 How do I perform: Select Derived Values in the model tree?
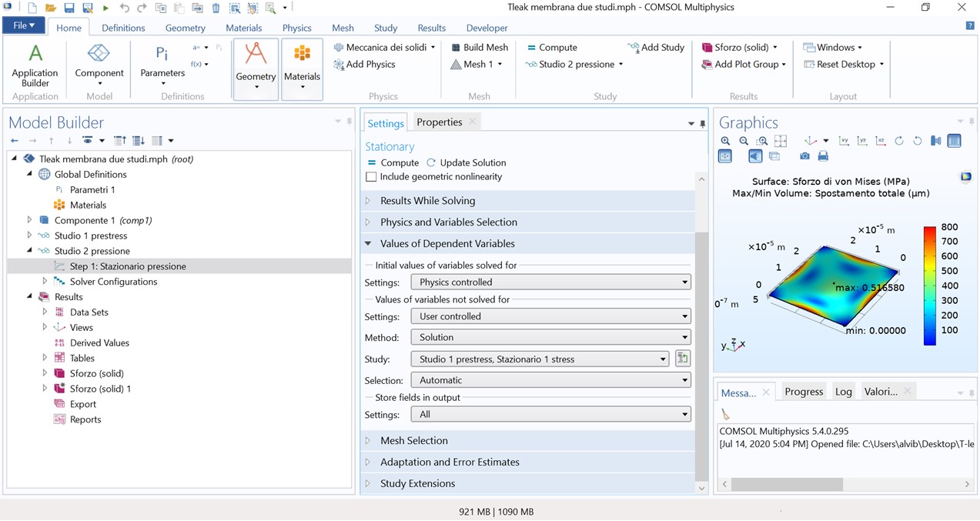click(99, 342)
